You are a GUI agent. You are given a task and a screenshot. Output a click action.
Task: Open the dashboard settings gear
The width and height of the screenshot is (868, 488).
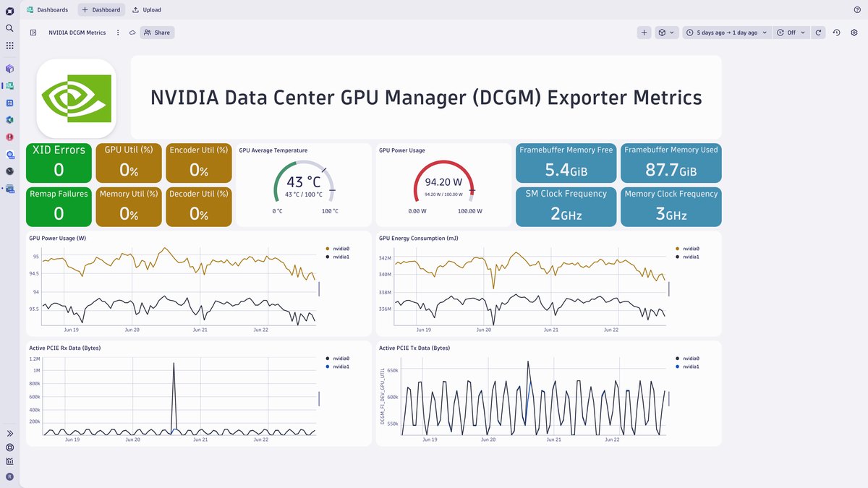(x=854, y=33)
